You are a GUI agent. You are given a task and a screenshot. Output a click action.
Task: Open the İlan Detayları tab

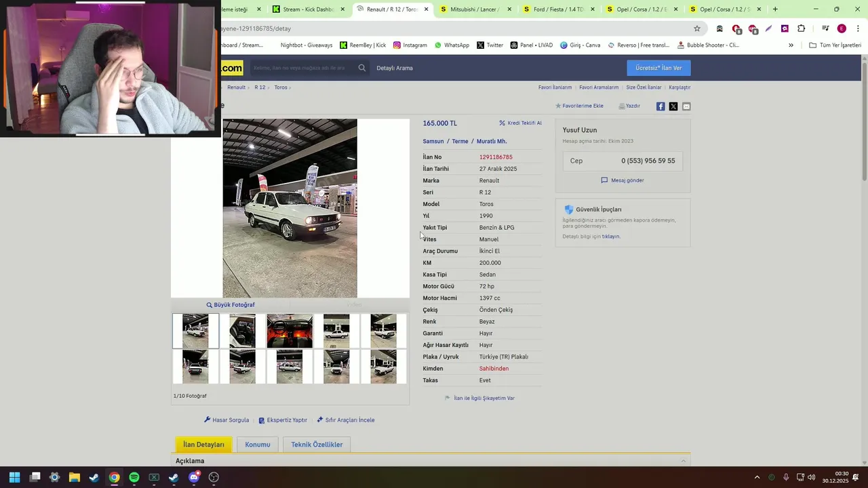point(203,445)
